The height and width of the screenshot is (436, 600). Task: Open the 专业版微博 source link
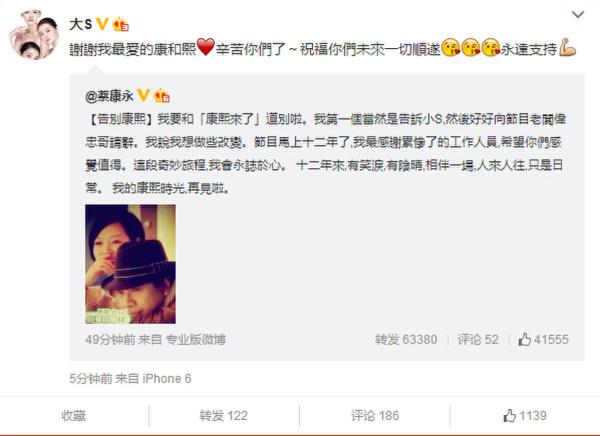pyautogui.click(x=196, y=340)
